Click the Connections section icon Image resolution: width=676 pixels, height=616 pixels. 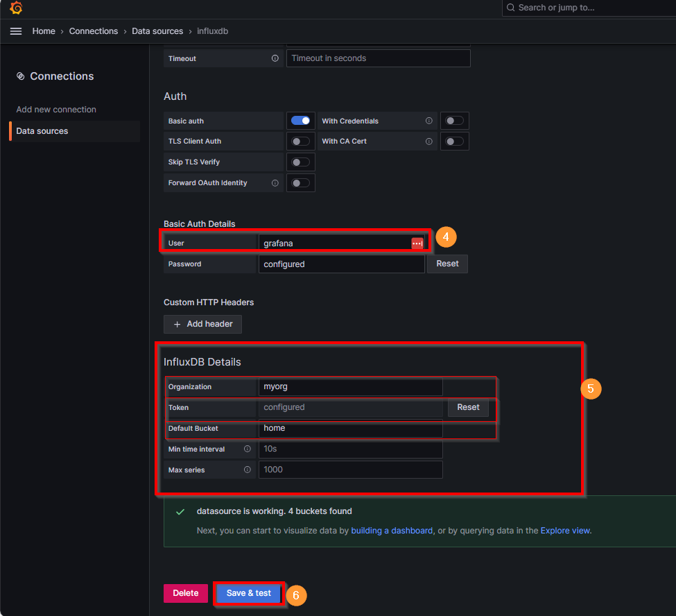pos(20,76)
